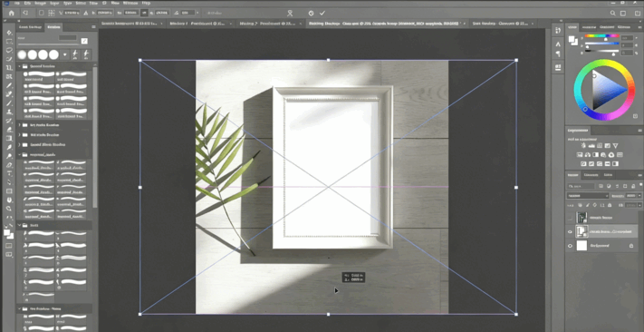
Task: Open the Image menu
Action: pyautogui.click(x=40, y=3)
